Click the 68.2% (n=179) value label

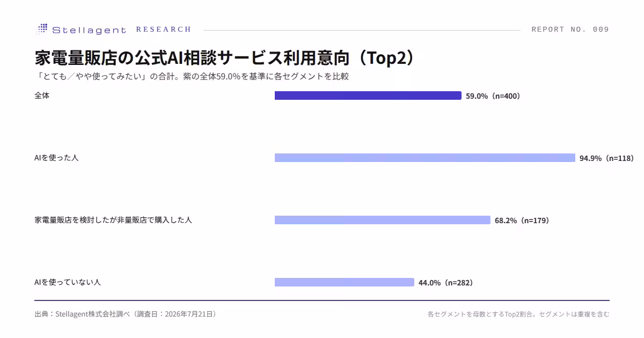[x=522, y=221]
